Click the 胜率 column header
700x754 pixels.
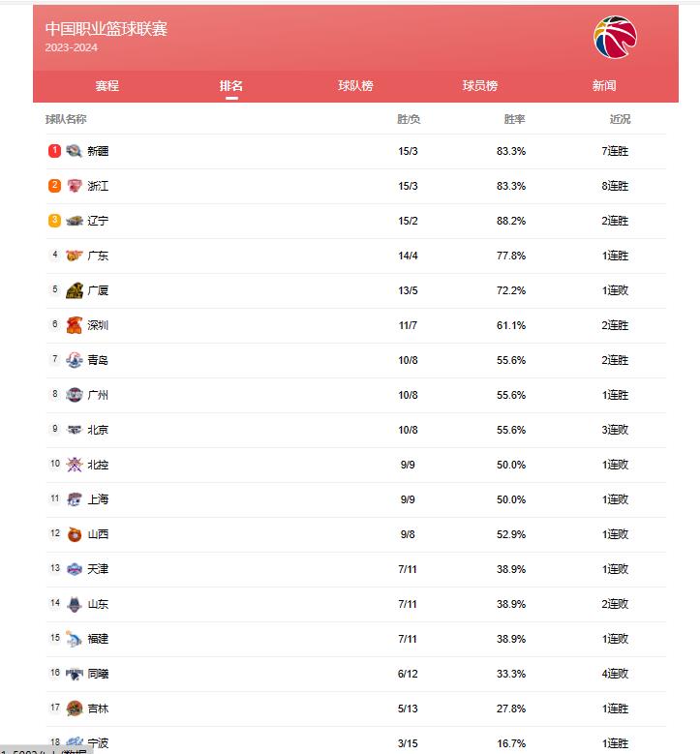coord(514,119)
